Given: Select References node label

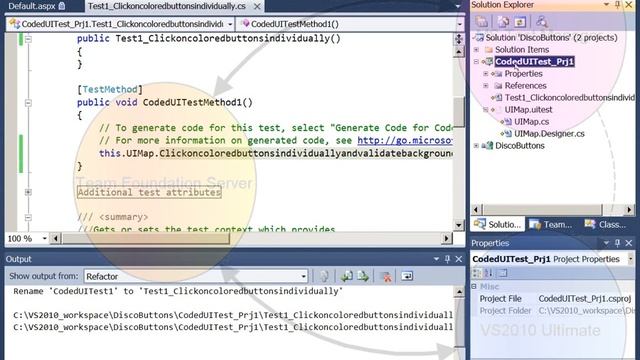Looking at the screenshot, I should (525, 86).
